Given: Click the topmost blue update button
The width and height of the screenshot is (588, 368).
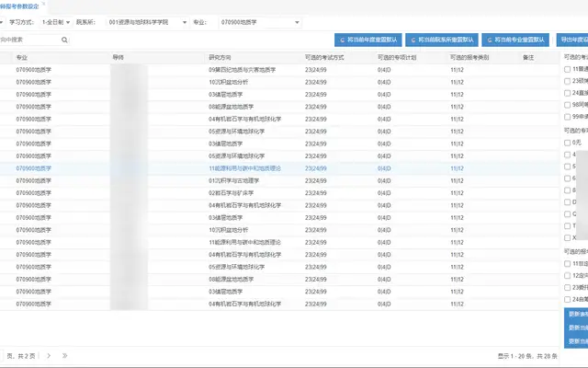Looking at the screenshot, I should (576, 315).
